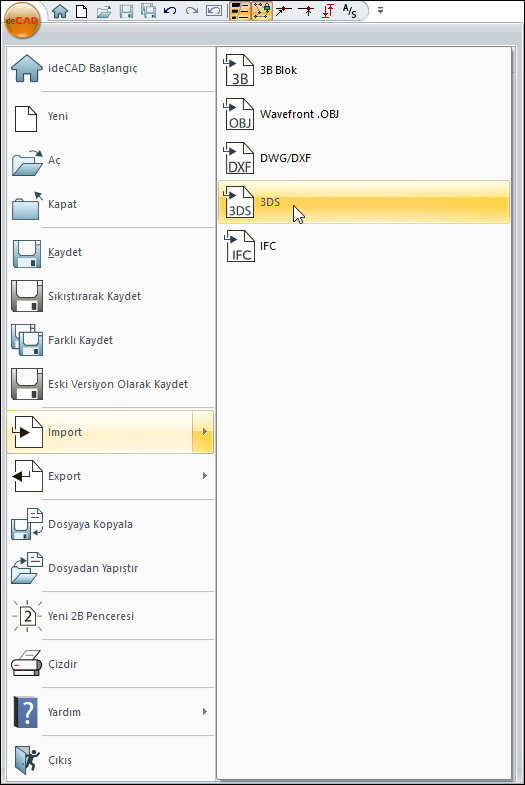The image size is (525, 785).
Task: Toggle the highlighted snap nodes toolbar icon
Action: 262,11
